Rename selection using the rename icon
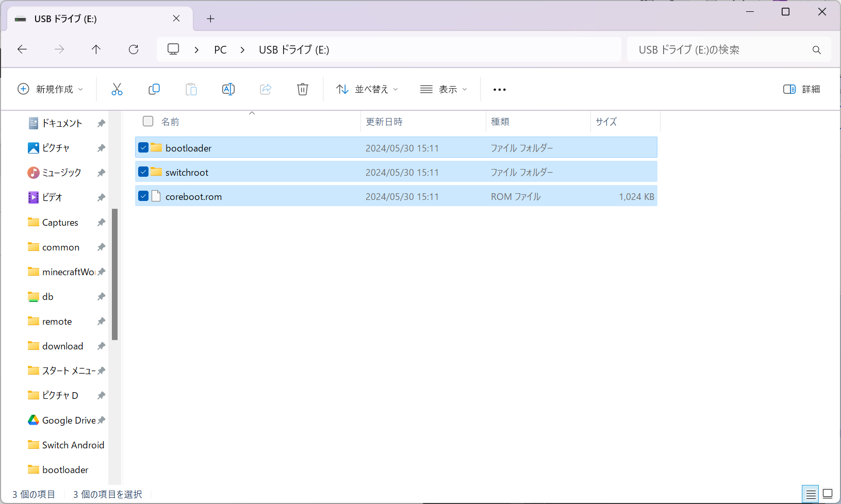This screenshot has height=504, width=841. click(x=228, y=89)
